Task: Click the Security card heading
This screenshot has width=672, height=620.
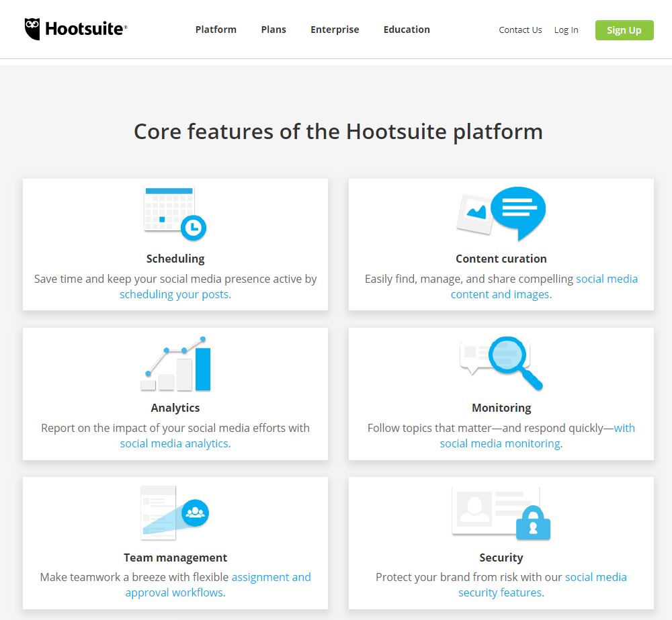Action: tap(501, 558)
